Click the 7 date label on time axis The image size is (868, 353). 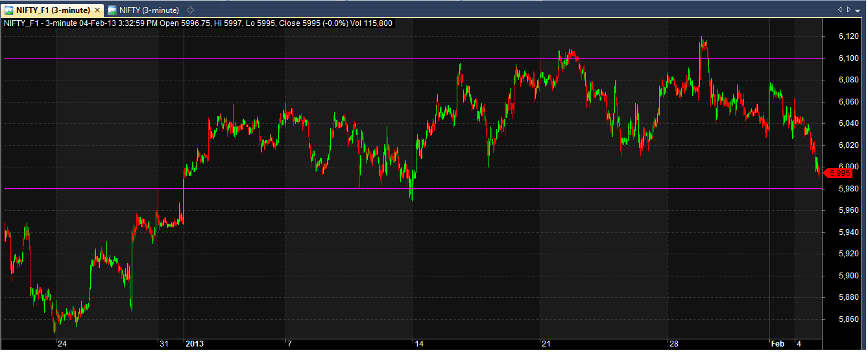tap(289, 343)
